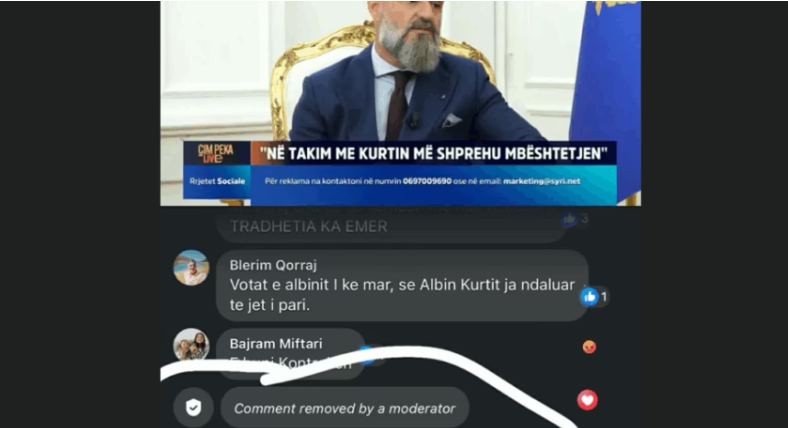The height and width of the screenshot is (428, 788).
Task: Tap the red heart reaction icon
Action: pos(587,400)
